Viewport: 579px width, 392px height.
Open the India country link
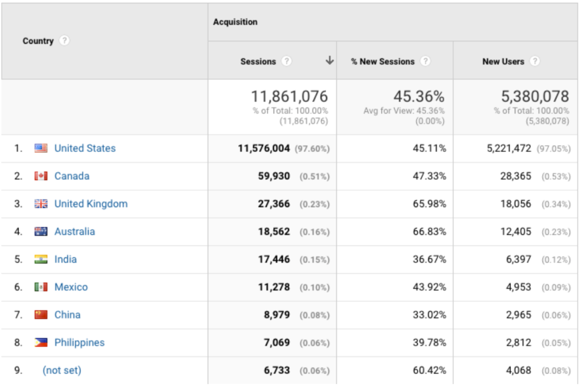[x=66, y=259]
